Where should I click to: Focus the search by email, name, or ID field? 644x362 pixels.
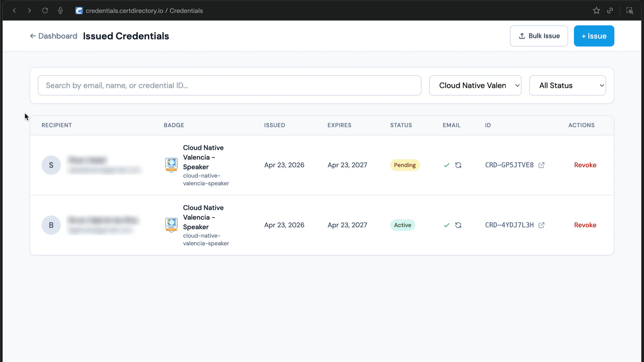click(x=229, y=85)
